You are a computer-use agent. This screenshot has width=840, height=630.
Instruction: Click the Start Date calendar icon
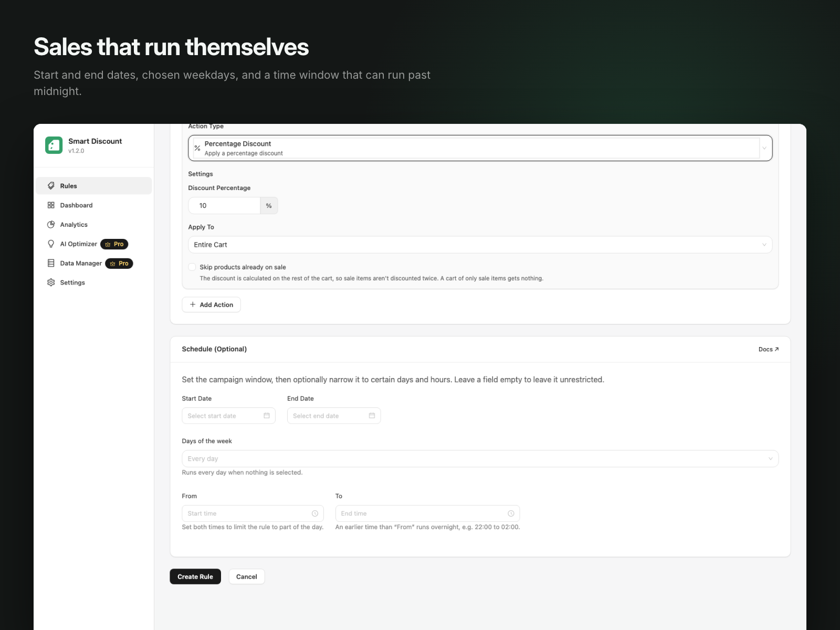click(x=267, y=416)
